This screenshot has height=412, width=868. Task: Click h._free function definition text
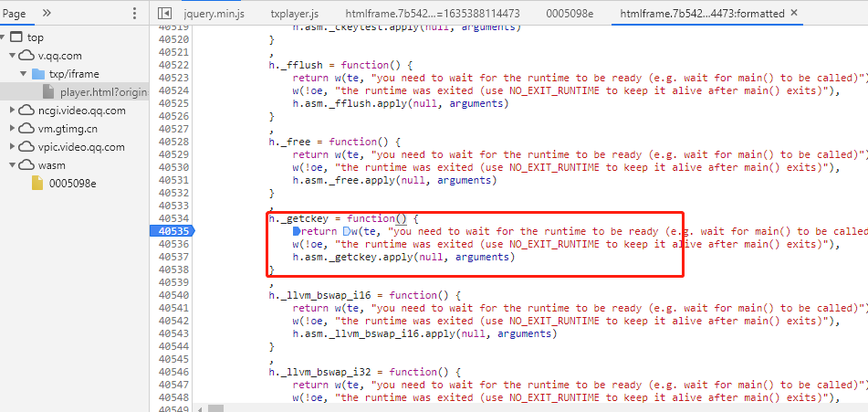[x=334, y=142]
